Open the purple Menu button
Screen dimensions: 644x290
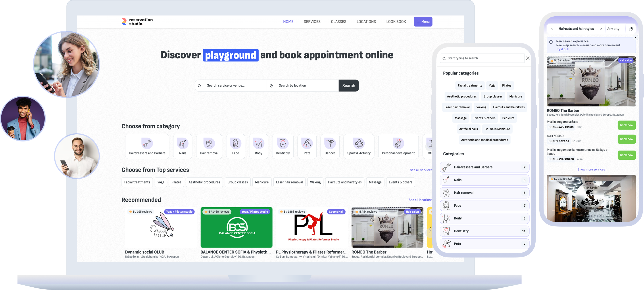click(423, 22)
